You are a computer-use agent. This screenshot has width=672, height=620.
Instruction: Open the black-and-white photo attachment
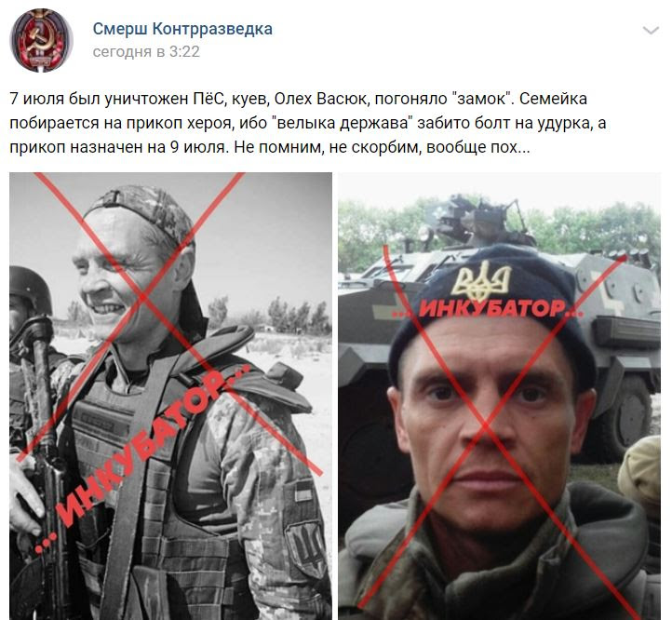pos(170,396)
